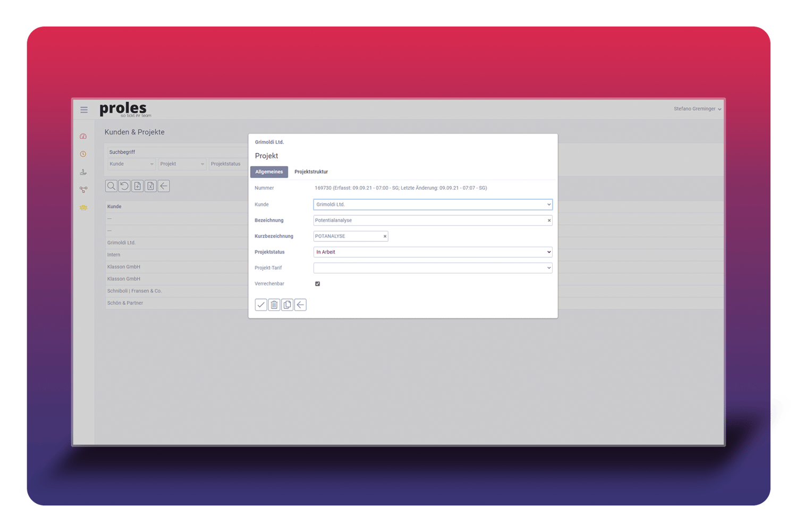
Task: Close dialog with its back arrow button
Action: click(300, 305)
